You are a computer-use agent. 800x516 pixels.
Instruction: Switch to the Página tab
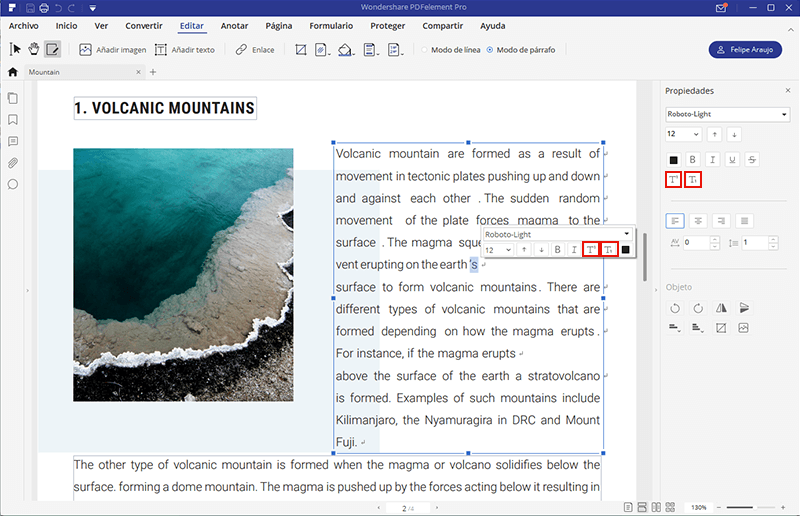click(x=279, y=26)
